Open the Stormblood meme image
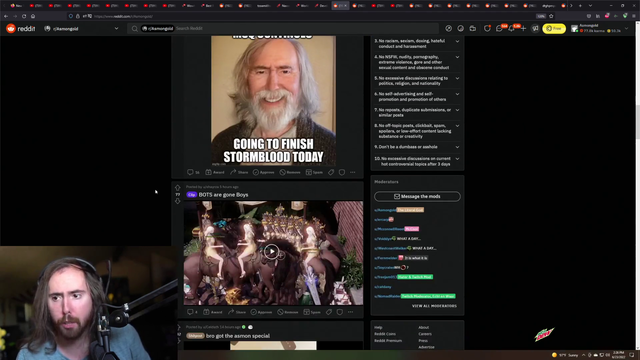 click(x=273, y=101)
